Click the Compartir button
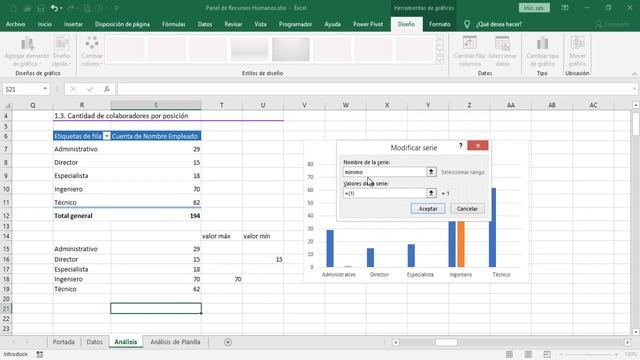Viewport: 640px width, 360px height. [613, 24]
